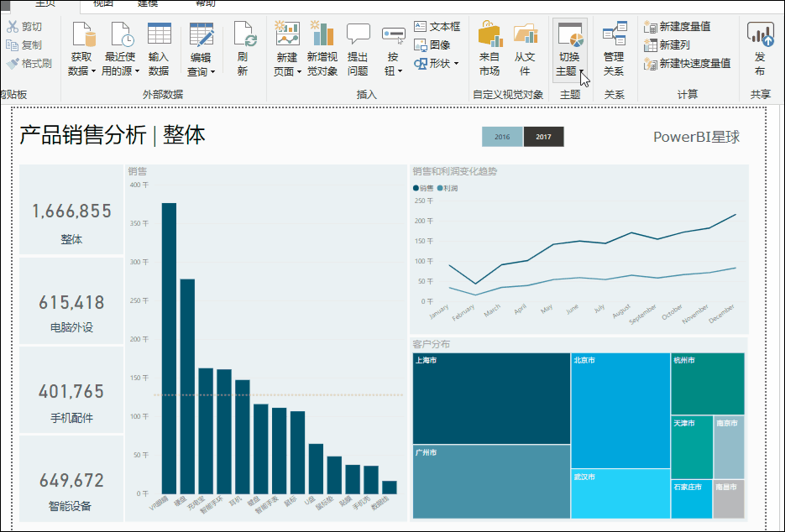Click the tallest bar in 销售 chart
This screenshot has height=532, width=785.
click(170, 348)
